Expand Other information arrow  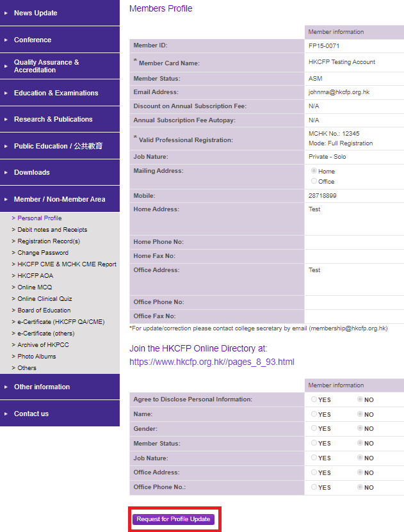(6, 387)
